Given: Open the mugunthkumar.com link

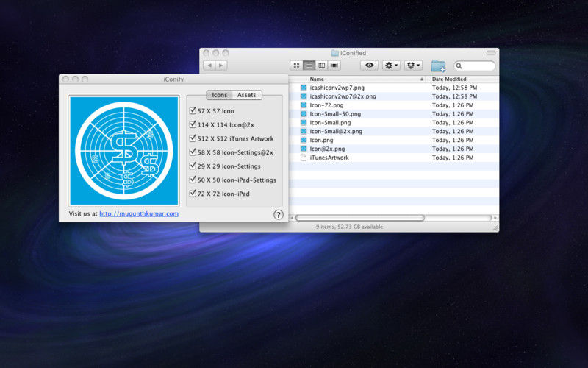Looking at the screenshot, I should coord(138,214).
